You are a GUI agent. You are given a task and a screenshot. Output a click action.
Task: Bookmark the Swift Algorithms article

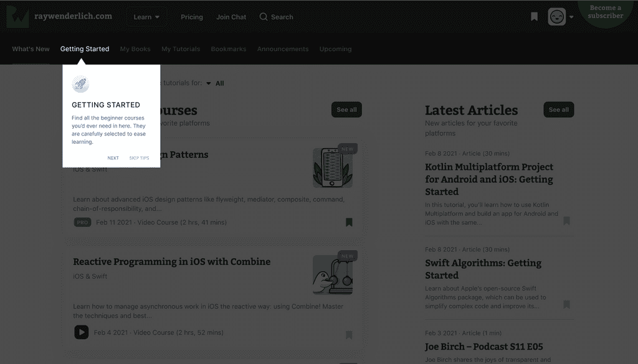566,304
